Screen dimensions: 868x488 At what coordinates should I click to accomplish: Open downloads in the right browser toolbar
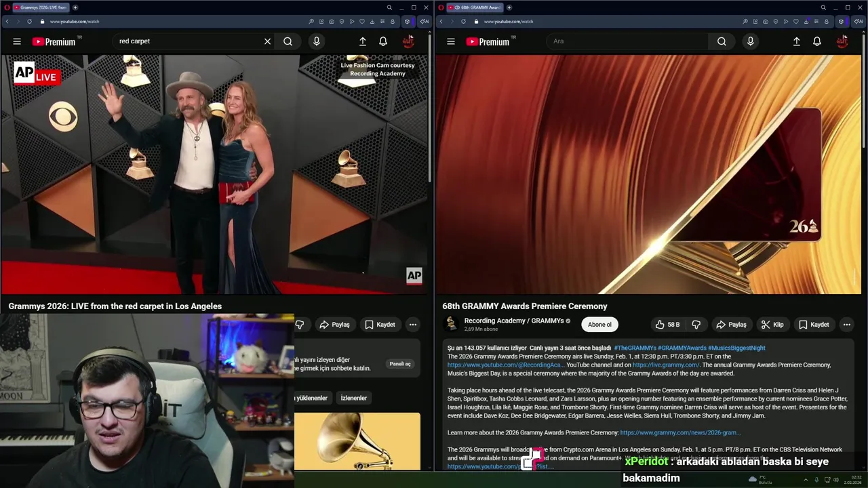[806, 21]
